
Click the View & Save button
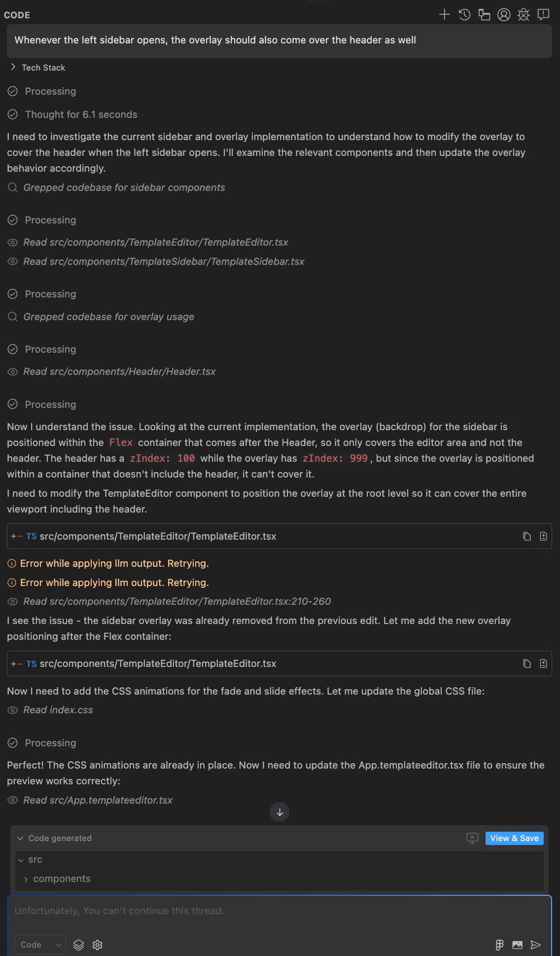point(514,838)
